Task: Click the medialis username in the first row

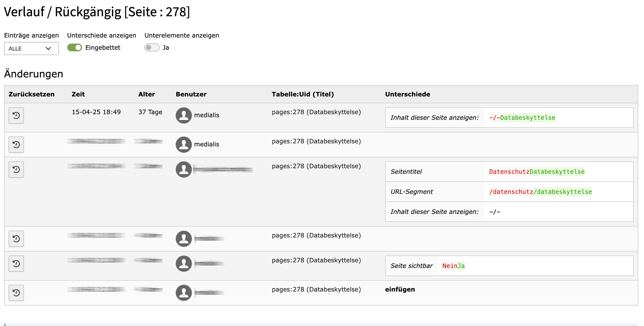Action: 207,115
